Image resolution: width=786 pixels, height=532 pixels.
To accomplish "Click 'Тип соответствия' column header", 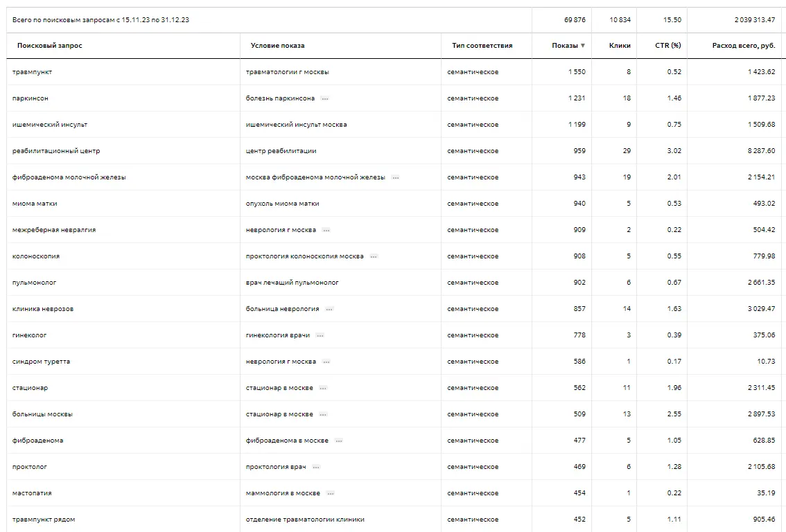I will click(482, 46).
